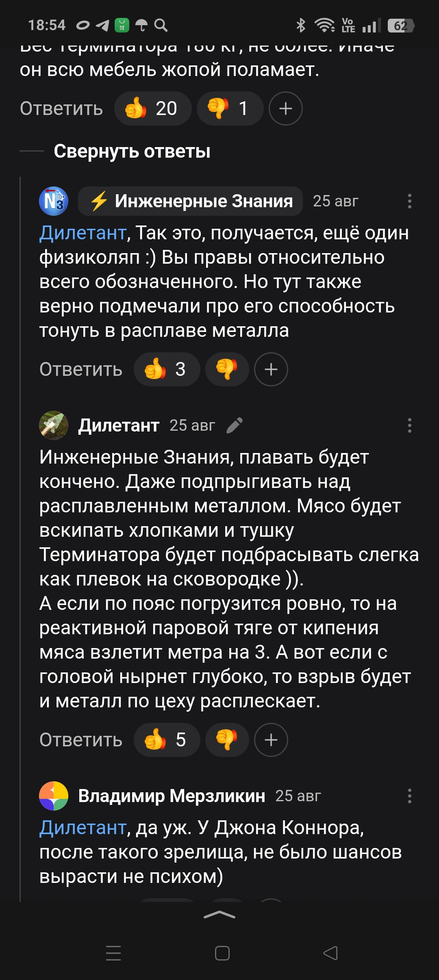Add reaction to Дилетант comment

tap(271, 740)
